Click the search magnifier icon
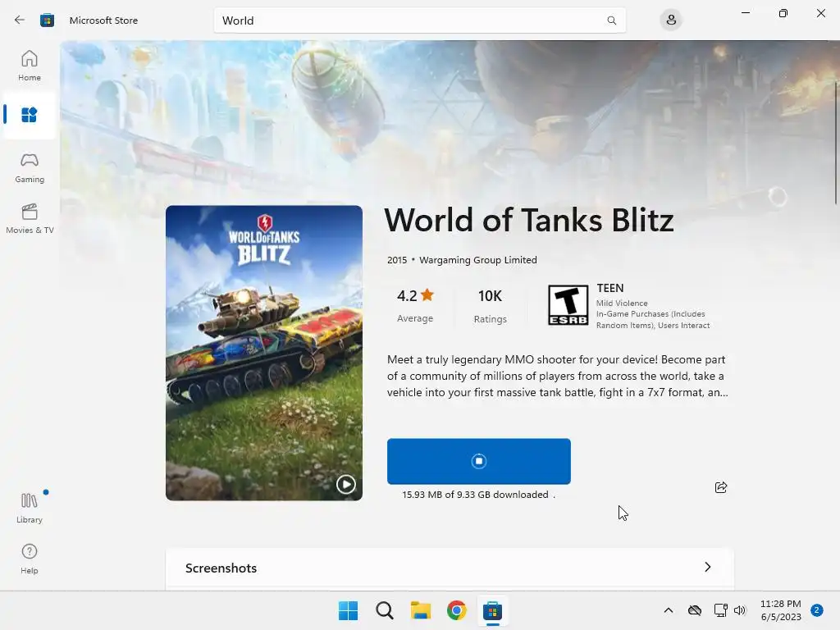 tap(611, 21)
